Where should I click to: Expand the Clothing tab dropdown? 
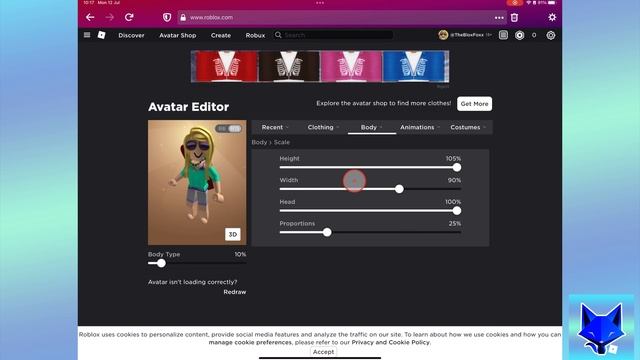pyautogui.click(x=323, y=127)
